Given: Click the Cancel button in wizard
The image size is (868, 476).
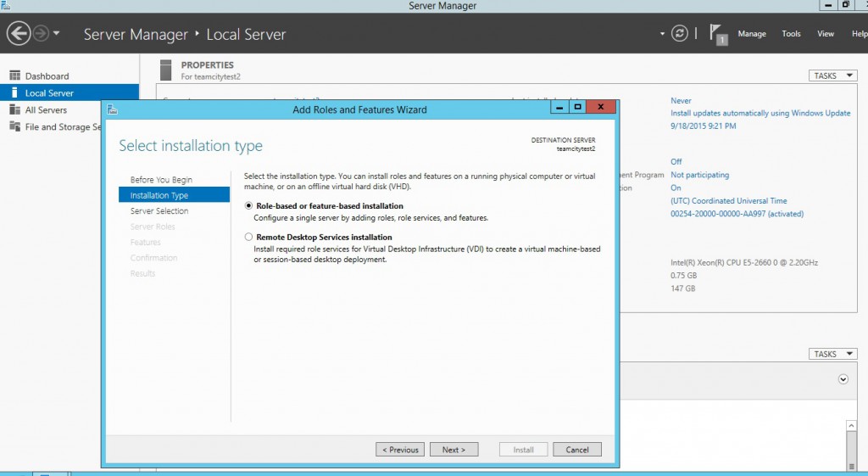Looking at the screenshot, I should coord(576,450).
